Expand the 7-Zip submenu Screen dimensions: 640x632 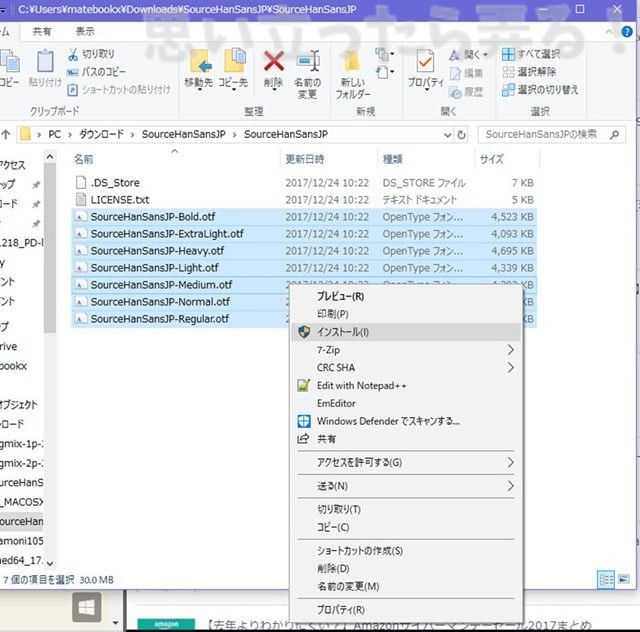(510, 350)
